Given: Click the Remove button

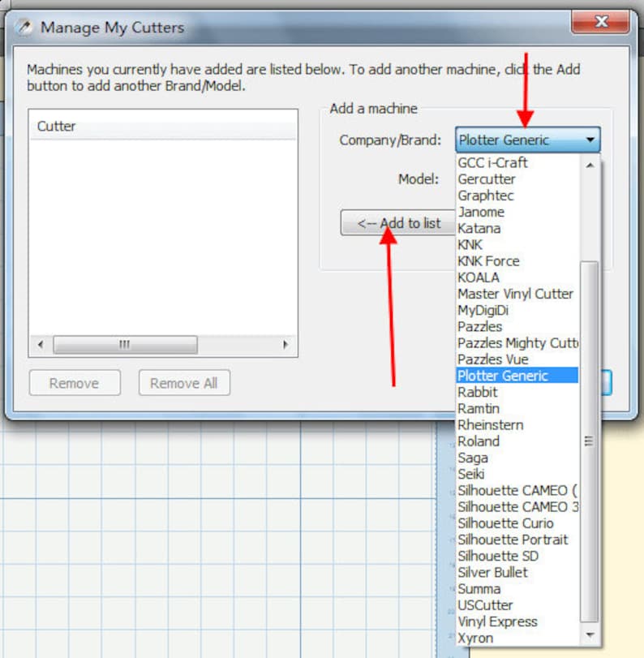Looking at the screenshot, I should pyautogui.click(x=75, y=383).
